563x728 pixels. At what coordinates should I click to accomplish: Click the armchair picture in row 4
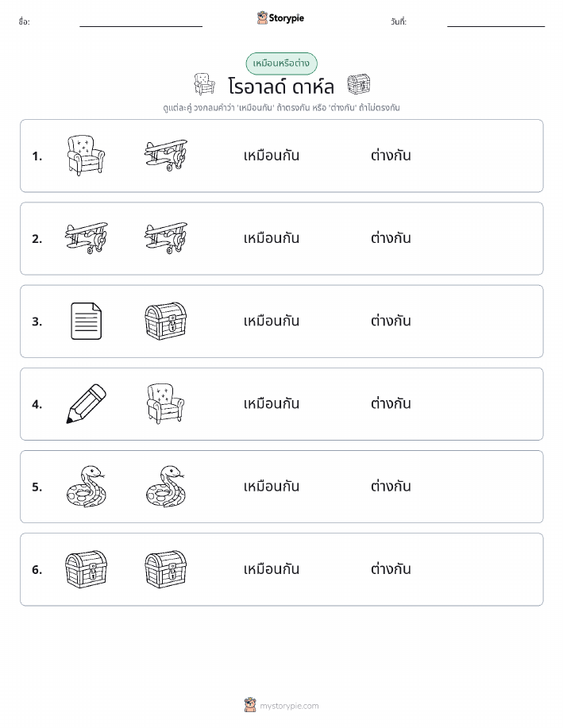tap(166, 403)
